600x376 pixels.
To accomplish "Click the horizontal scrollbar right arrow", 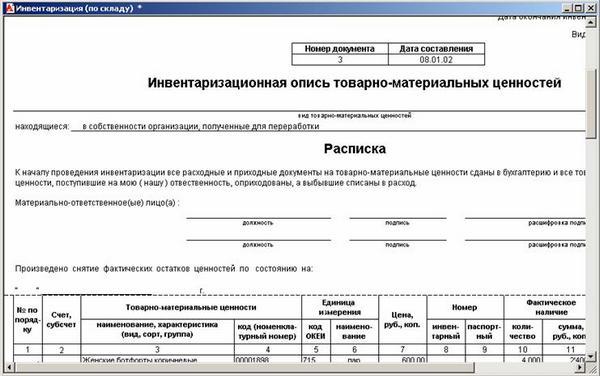I will [580, 367].
